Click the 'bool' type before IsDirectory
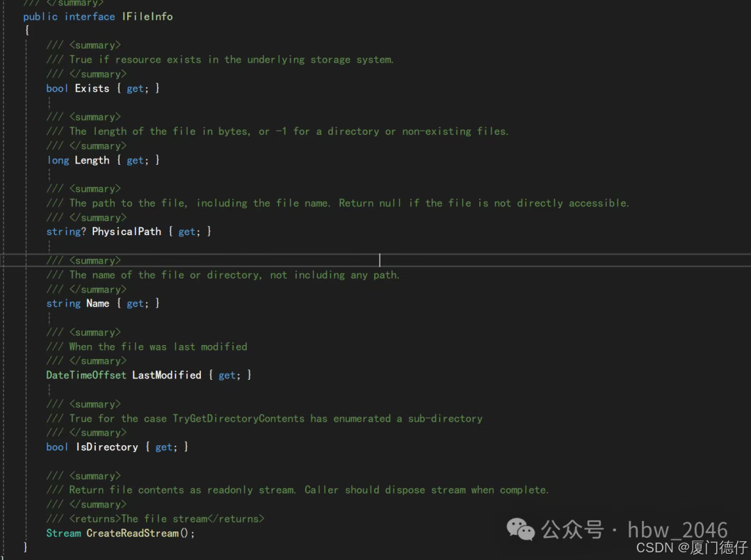 pos(57,447)
